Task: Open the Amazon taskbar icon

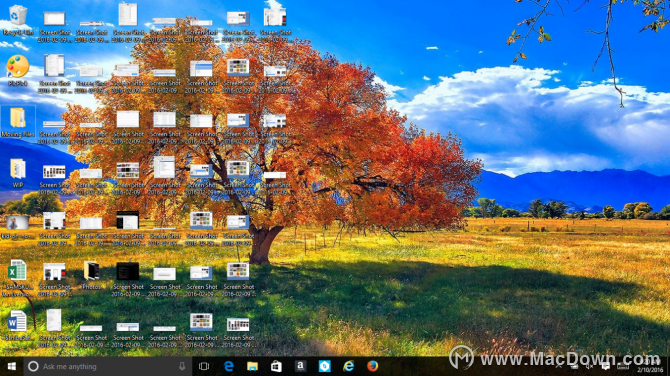Action: click(x=300, y=366)
